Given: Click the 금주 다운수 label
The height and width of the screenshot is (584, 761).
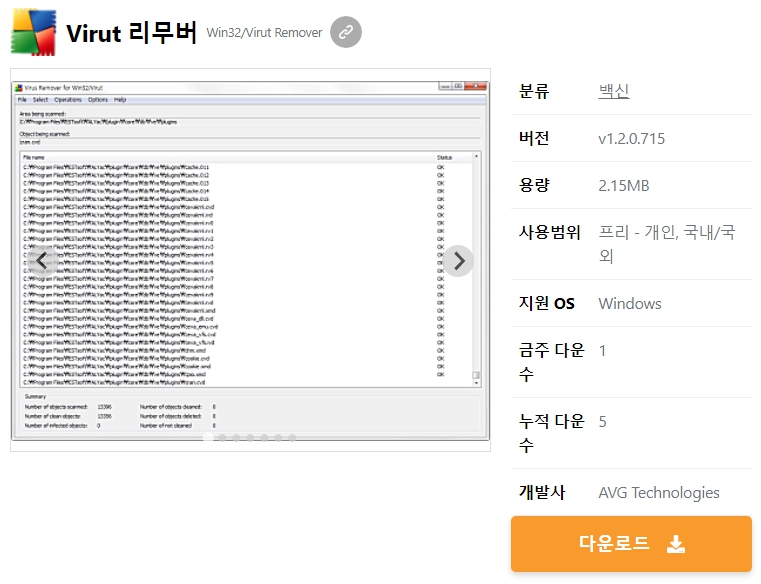Looking at the screenshot, I should click(x=552, y=362).
